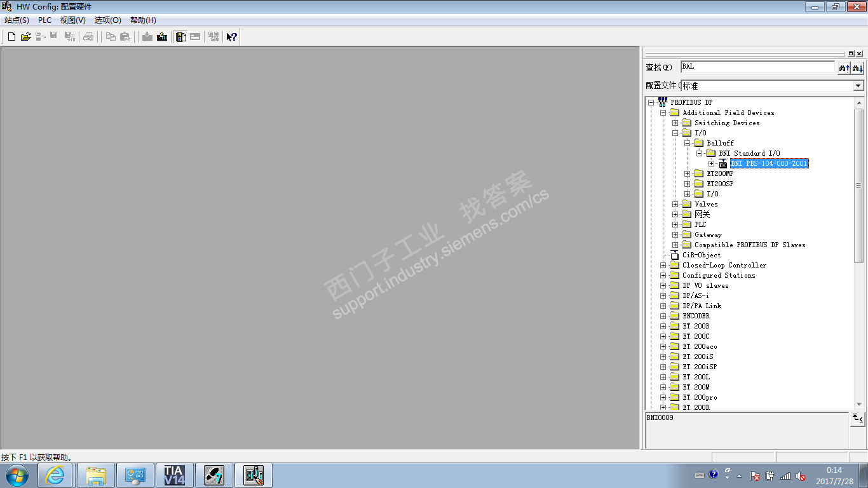Viewport: 868px width, 488px height.
Task: Click the Save and Compile toolbar icon
Action: [69, 37]
